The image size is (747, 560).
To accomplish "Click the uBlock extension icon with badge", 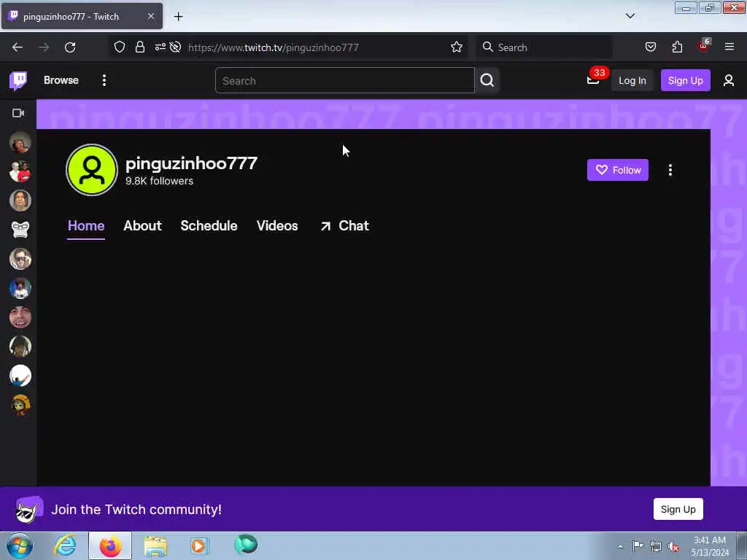I will (x=704, y=46).
